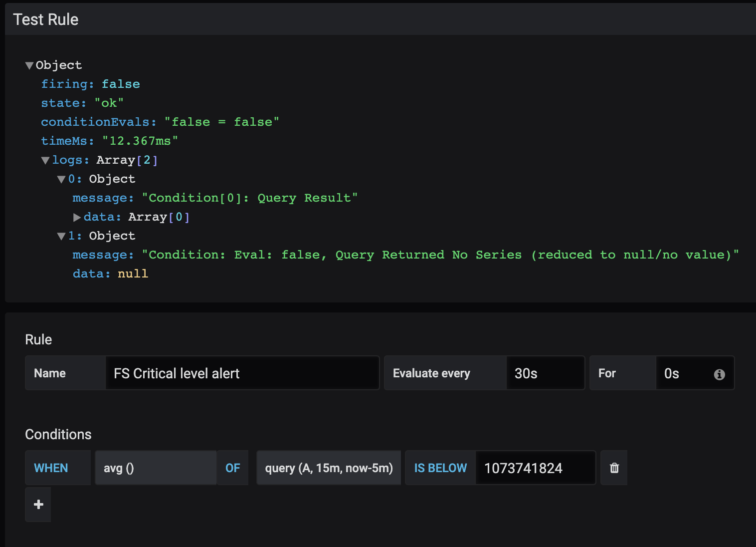Image resolution: width=756 pixels, height=547 pixels.
Task: Collapse the log entry 0 Object
Action: 61,179
